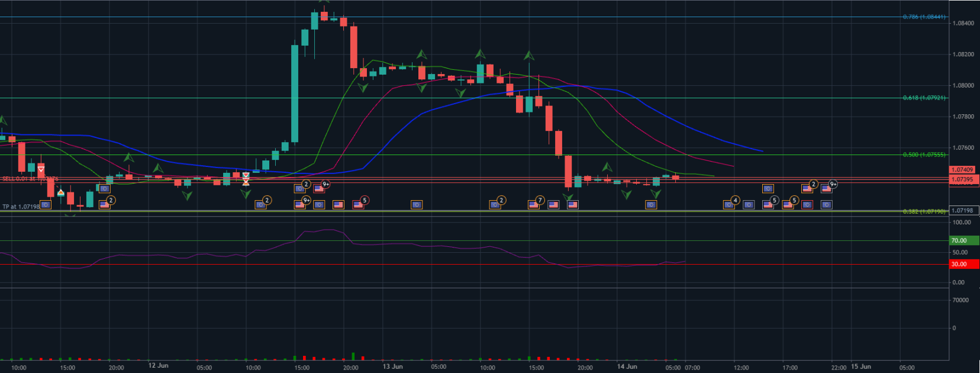Viewport: 980px width, 373px height.
Task: Select Fibonacci level 0.786 (1.08441) label
Action: coord(924,17)
